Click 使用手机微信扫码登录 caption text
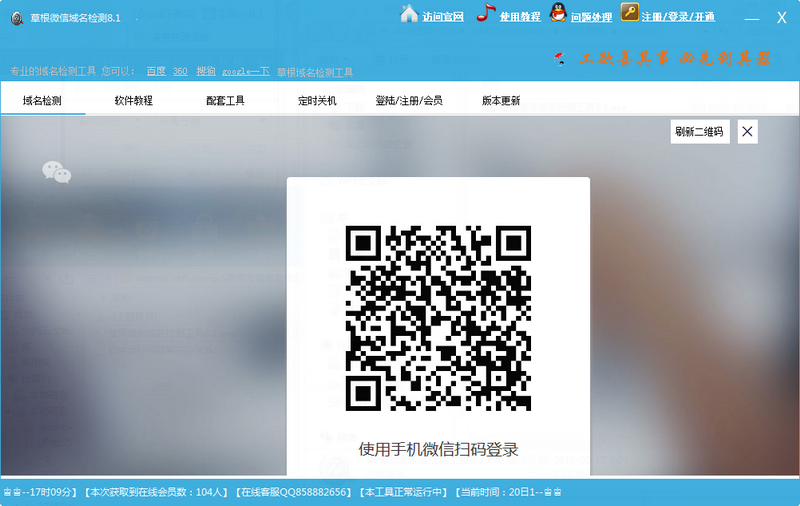Viewport: 800px width, 506px height. [438, 449]
